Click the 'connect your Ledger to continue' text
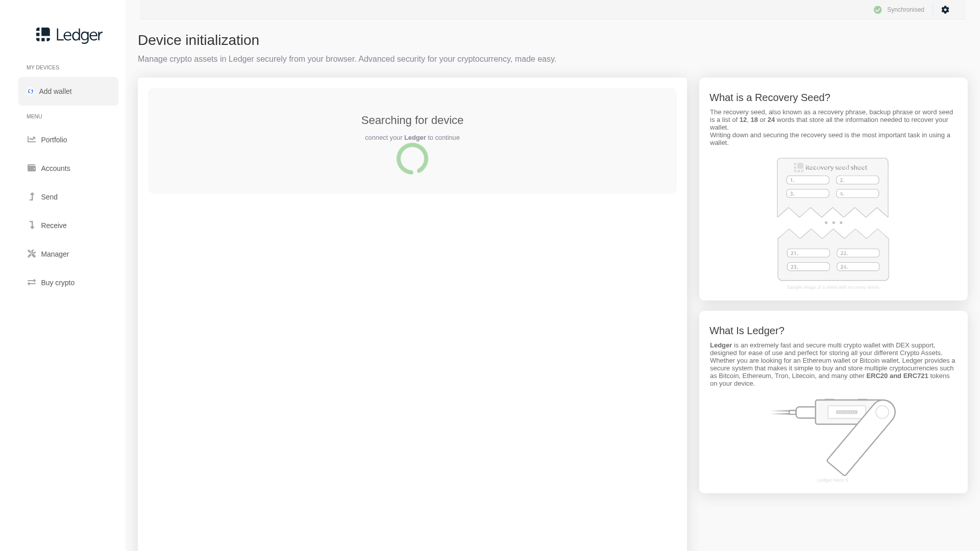980x551 pixels. tap(412, 138)
